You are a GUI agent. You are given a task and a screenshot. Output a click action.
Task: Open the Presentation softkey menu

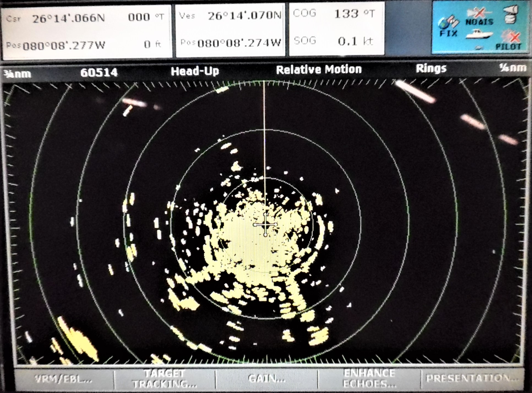(x=472, y=378)
